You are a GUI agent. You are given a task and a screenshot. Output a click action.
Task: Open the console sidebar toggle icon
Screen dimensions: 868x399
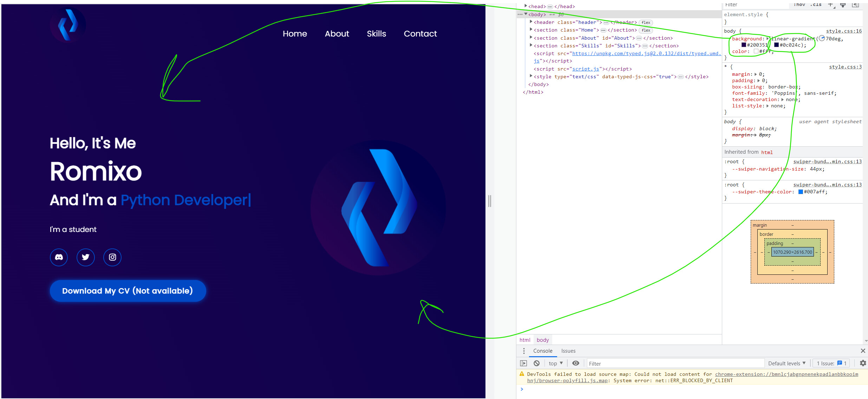523,363
